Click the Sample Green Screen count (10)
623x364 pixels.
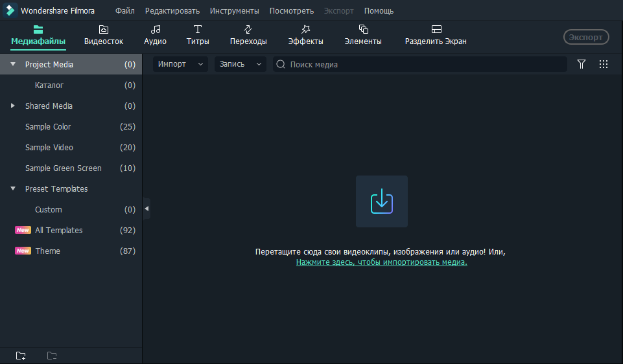128,168
